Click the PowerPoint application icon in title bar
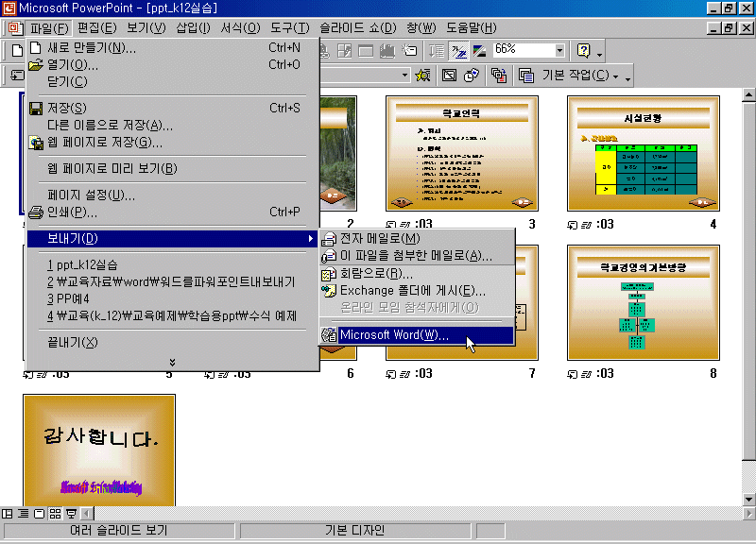 9,8
